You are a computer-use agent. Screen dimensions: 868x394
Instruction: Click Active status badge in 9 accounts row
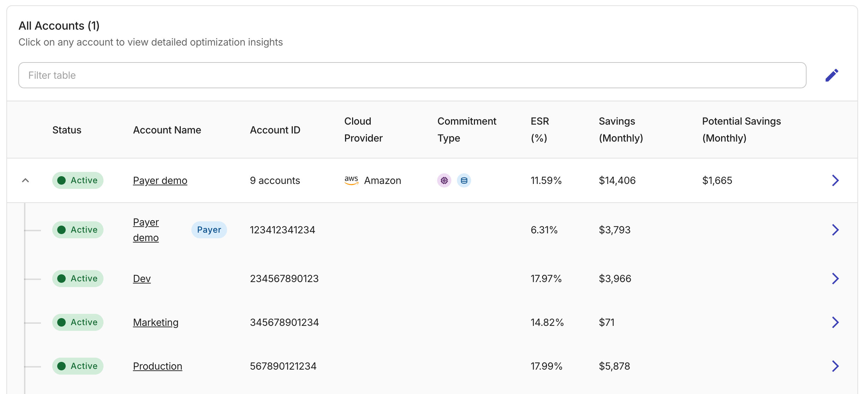coord(78,180)
